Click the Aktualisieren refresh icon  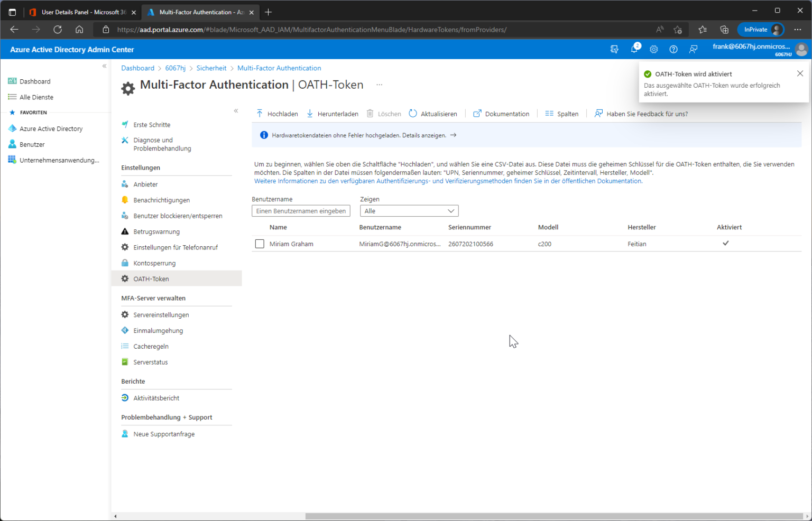[x=412, y=114]
